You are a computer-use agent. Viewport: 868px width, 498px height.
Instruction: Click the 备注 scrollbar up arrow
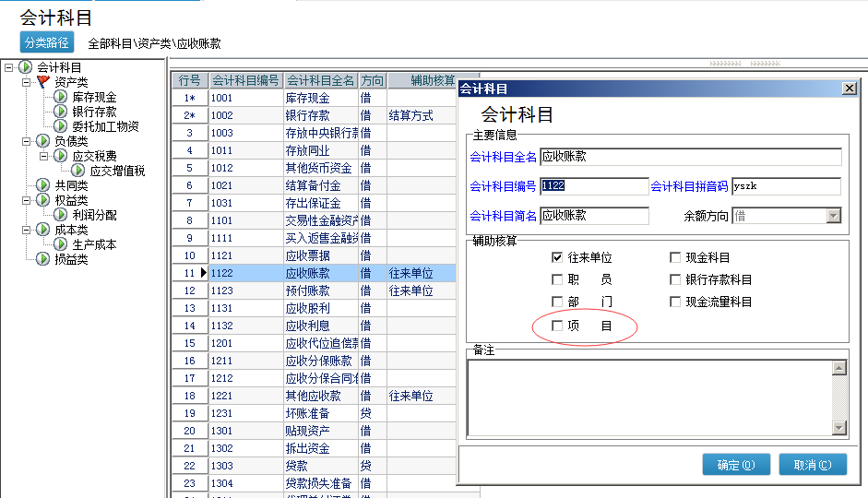click(x=839, y=367)
